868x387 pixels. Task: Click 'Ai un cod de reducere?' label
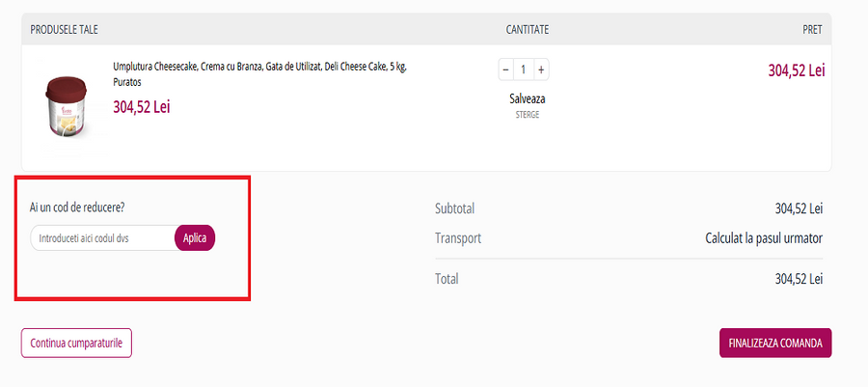pos(78,207)
